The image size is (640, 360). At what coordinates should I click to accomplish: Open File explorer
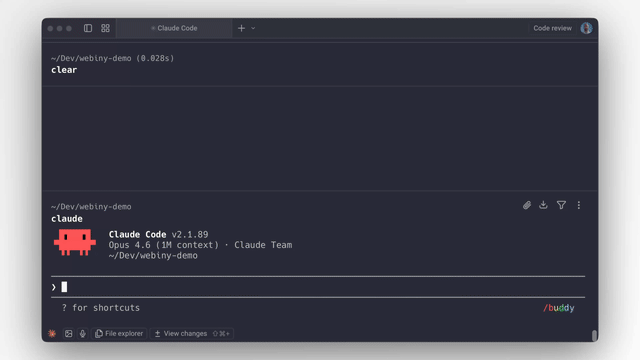click(119, 333)
